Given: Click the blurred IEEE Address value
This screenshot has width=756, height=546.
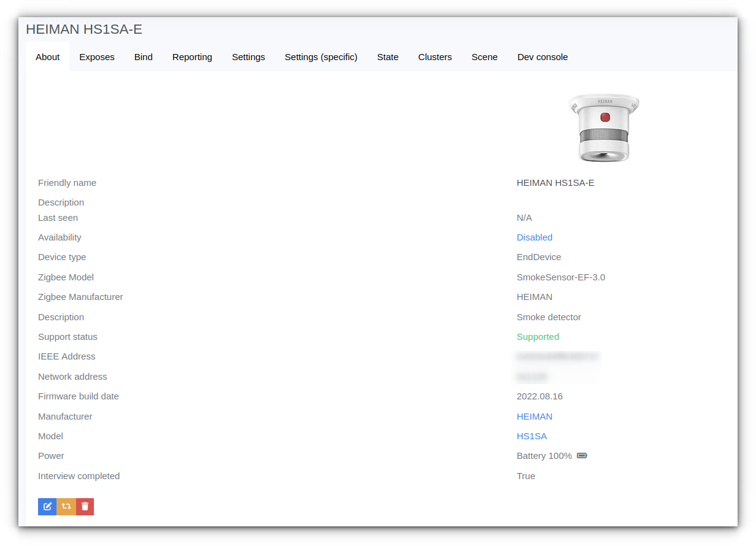Looking at the screenshot, I should tap(557, 356).
